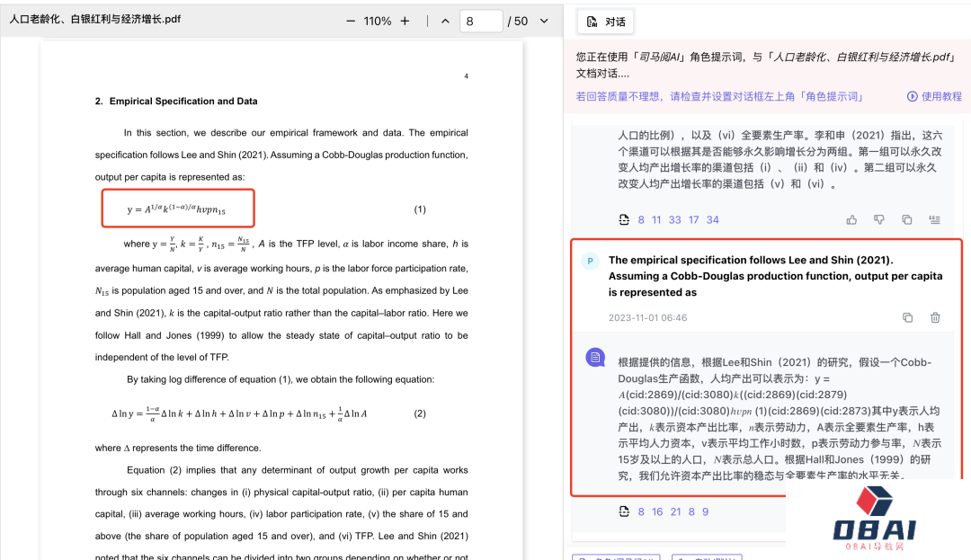
Task: Click the 角色提示词 hint text link
Action: click(833, 96)
